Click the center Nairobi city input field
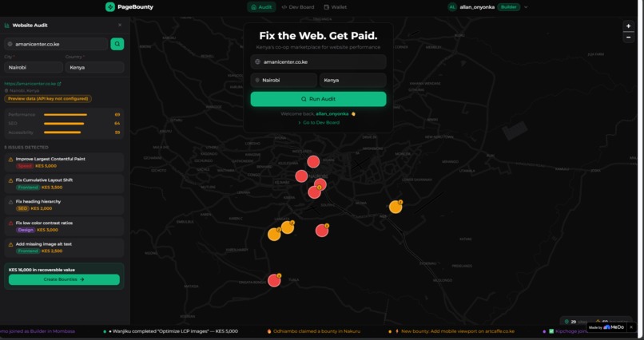Viewport: 644px width, 340px height. 284,80
